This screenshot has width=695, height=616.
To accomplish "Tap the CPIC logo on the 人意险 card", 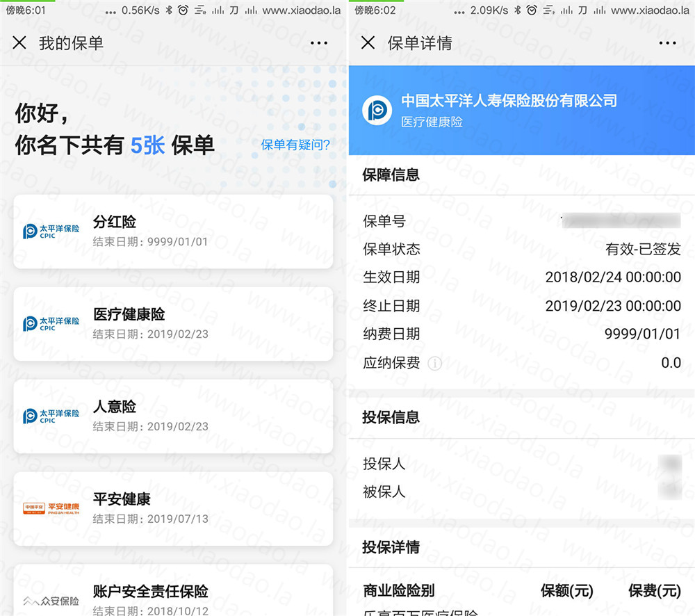I will (51, 416).
